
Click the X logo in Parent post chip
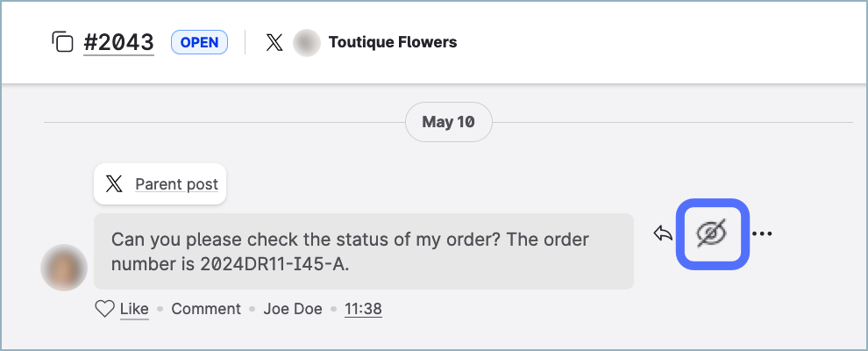click(114, 184)
